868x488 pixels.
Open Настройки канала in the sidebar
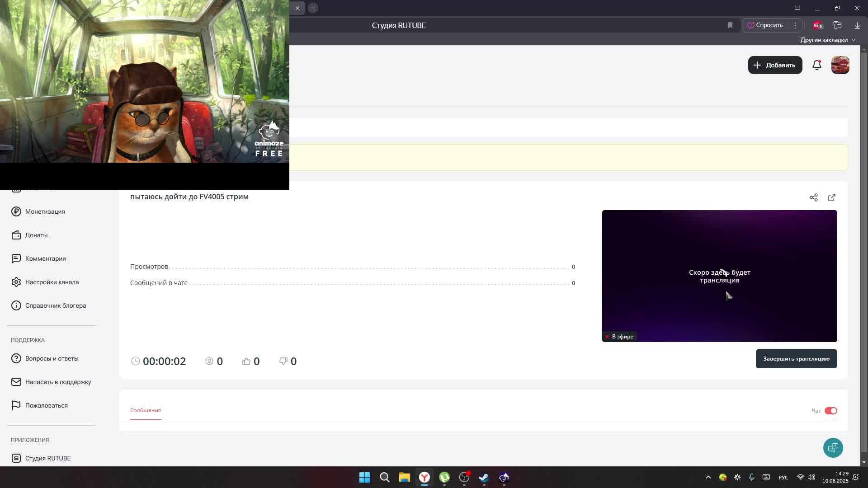[x=52, y=282]
